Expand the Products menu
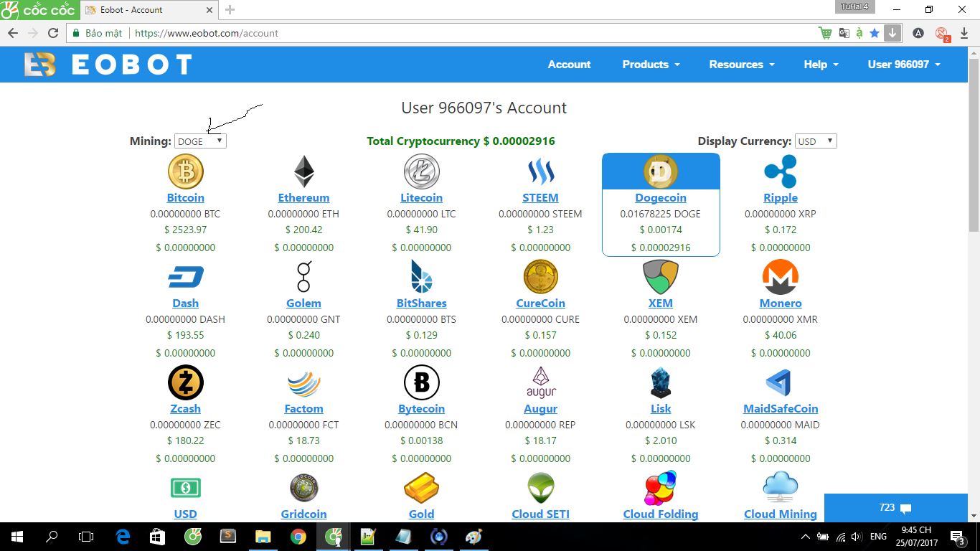Viewport: 980px width, 551px height. 650,64
